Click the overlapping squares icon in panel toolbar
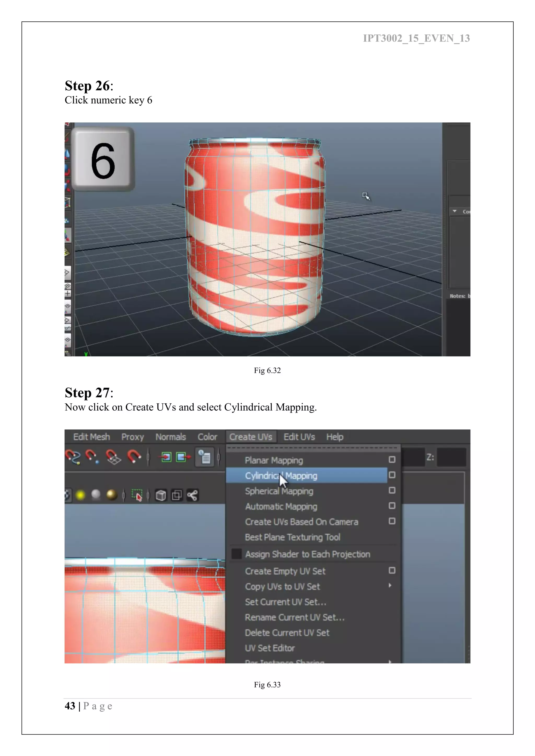Image resolution: width=535 pixels, height=756 pixels. click(x=177, y=495)
